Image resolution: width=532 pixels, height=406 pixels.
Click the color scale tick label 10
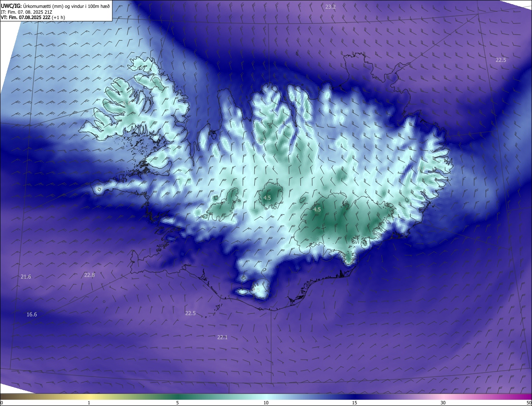[x=266, y=403]
